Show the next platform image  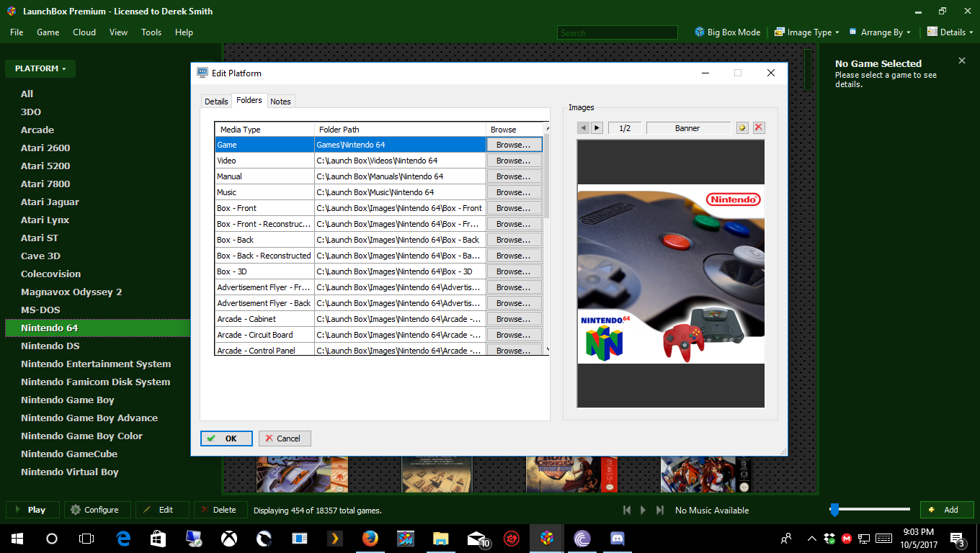pyautogui.click(x=597, y=128)
